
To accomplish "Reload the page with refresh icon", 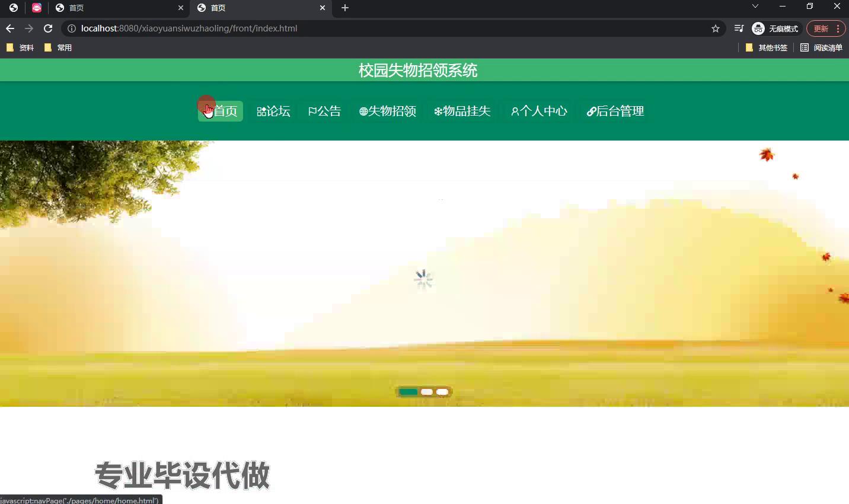I will click(48, 28).
